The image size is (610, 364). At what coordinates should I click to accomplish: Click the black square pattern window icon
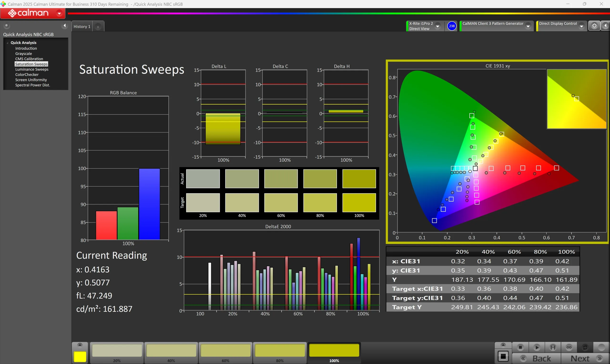coord(503,356)
